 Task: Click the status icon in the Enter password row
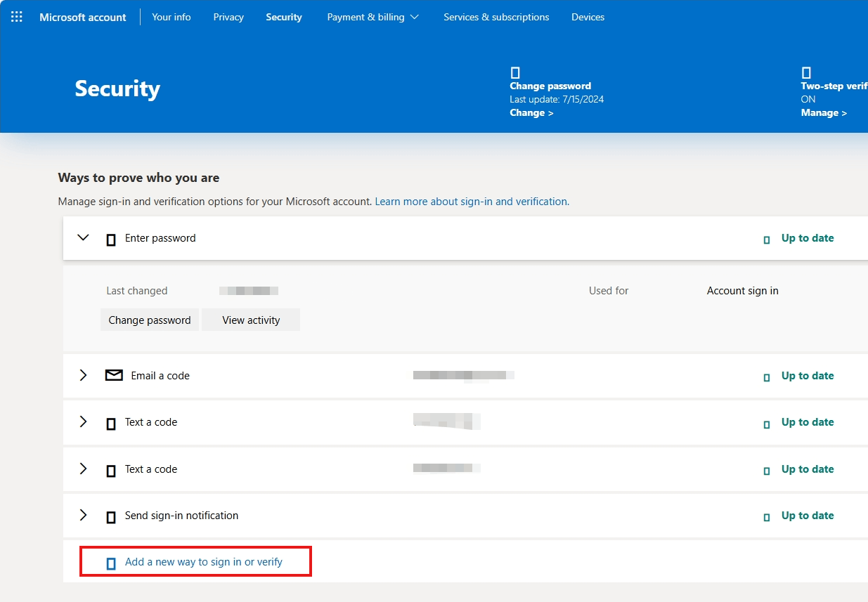767,240
